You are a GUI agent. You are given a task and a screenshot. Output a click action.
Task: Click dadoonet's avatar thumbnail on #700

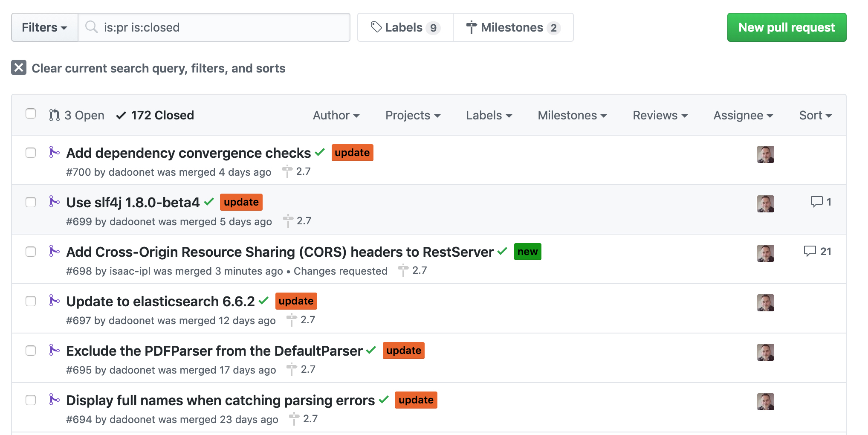click(766, 155)
